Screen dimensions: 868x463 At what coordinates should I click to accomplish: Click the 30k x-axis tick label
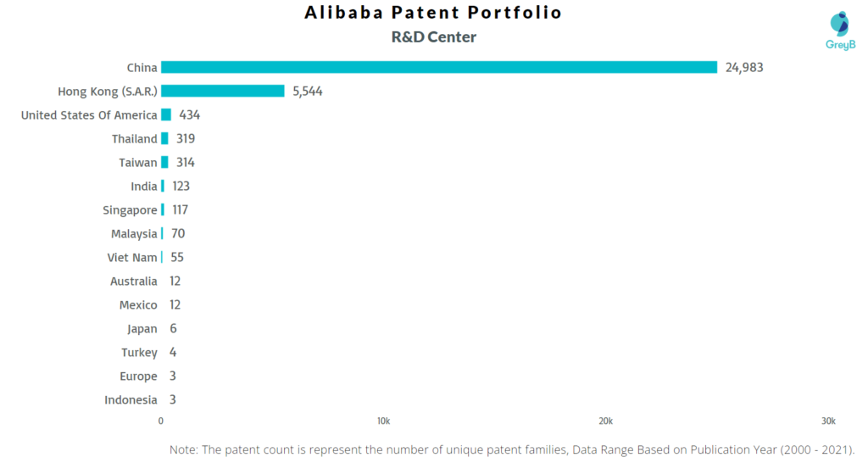[827, 421]
